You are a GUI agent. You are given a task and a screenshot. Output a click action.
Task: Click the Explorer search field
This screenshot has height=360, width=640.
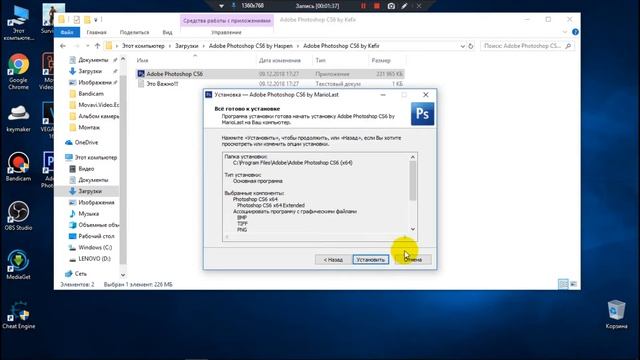point(522,46)
